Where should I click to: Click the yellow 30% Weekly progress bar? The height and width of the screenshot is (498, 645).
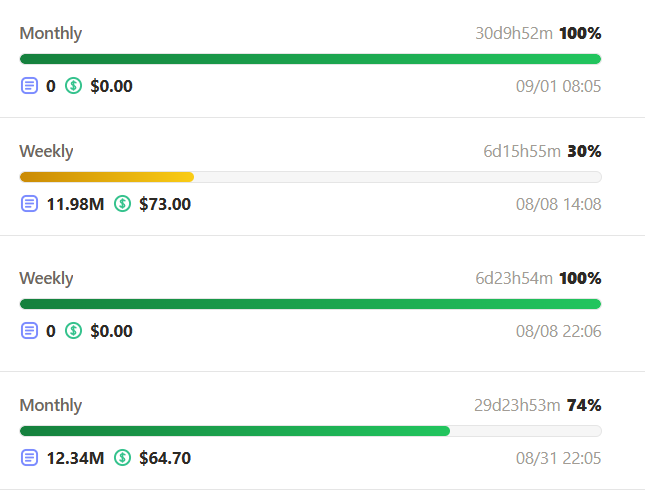[x=311, y=177]
